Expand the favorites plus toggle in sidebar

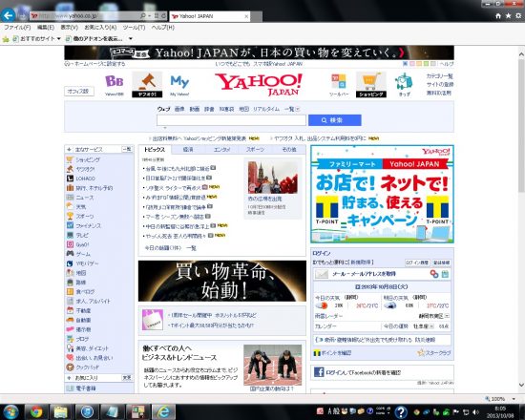point(69,378)
